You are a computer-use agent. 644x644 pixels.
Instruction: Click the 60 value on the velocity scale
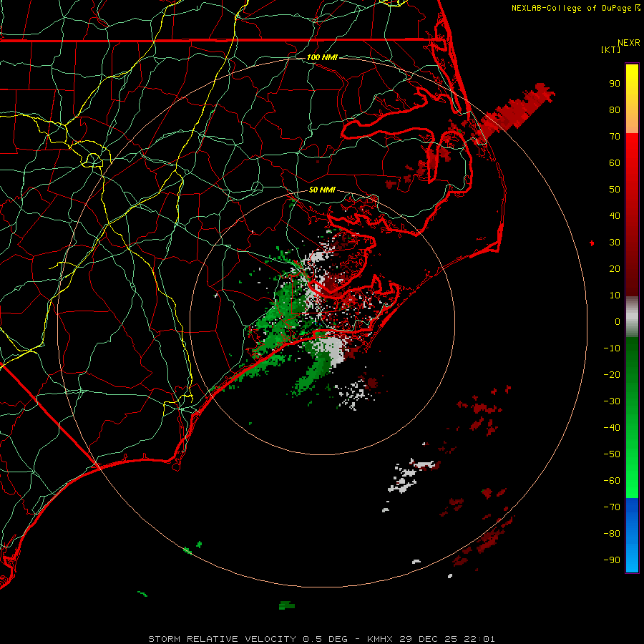tap(615, 162)
